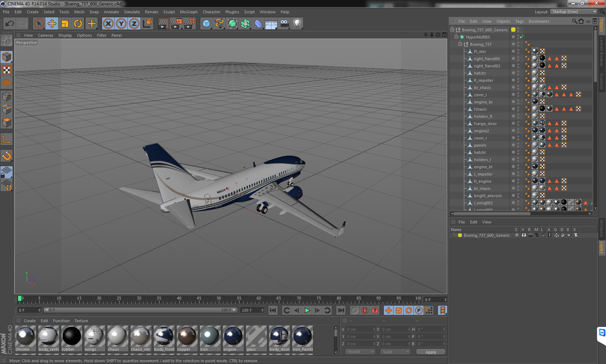606x364 pixels.
Task: Click the end frame 100 F field
Action: click(x=252, y=310)
